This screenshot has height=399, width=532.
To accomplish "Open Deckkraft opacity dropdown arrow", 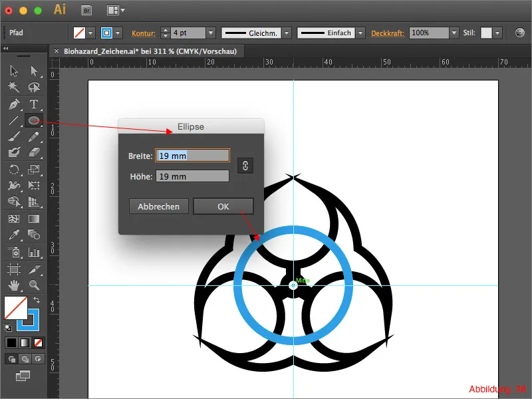I will point(454,33).
